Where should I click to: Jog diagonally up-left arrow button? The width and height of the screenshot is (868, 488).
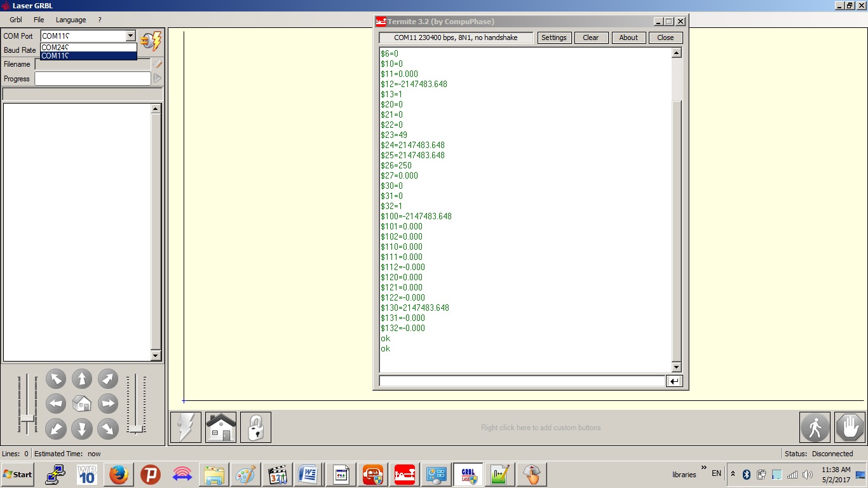tap(56, 379)
